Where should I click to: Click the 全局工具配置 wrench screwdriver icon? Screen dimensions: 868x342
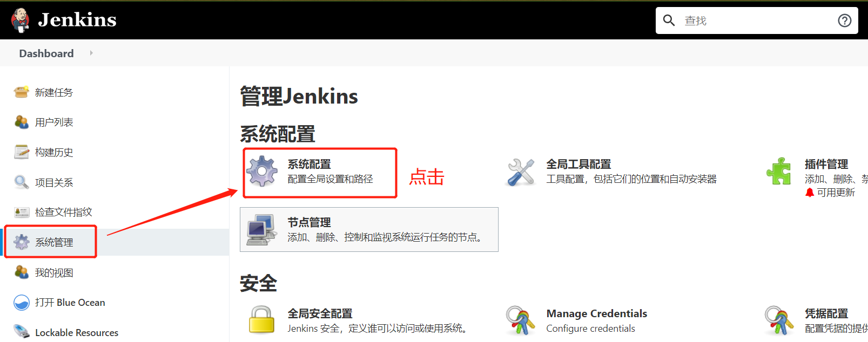(521, 172)
